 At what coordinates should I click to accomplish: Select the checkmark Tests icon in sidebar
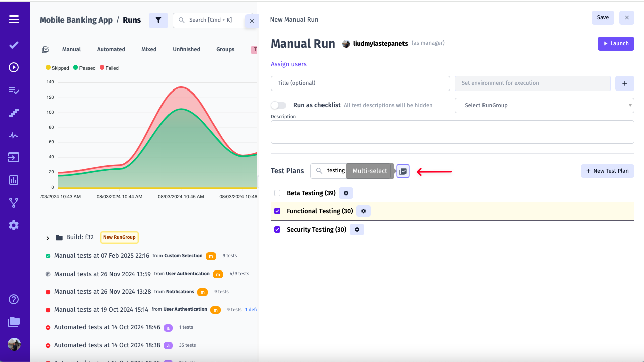click(x=13, y=45)
